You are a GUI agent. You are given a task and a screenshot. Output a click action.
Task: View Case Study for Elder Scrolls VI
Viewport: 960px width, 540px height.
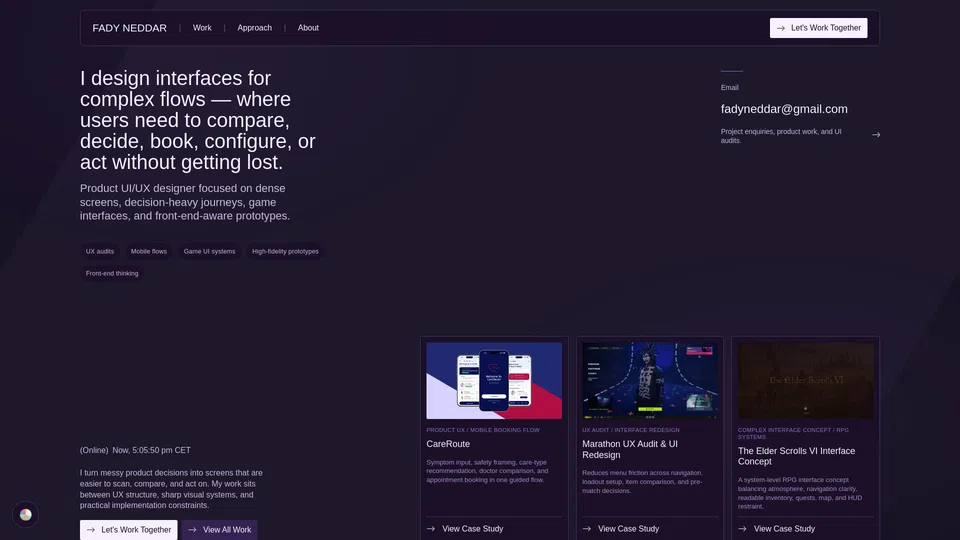784,529
